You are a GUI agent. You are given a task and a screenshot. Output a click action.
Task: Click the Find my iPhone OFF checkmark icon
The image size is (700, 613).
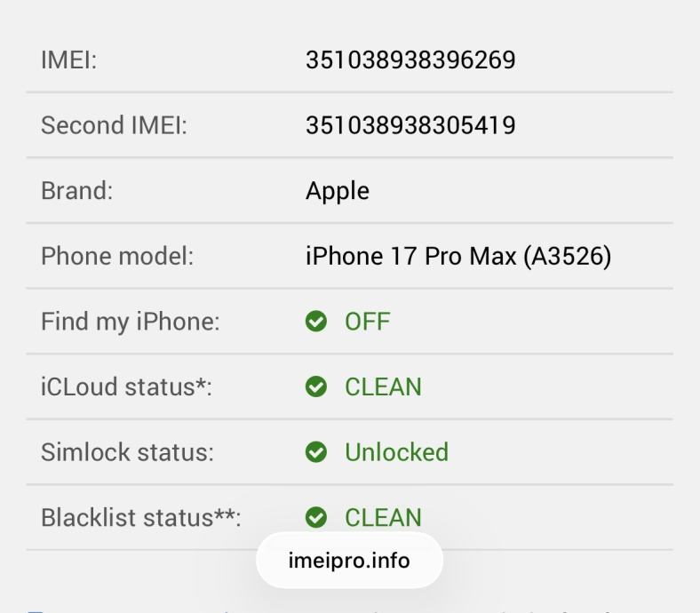pos(315,322)
